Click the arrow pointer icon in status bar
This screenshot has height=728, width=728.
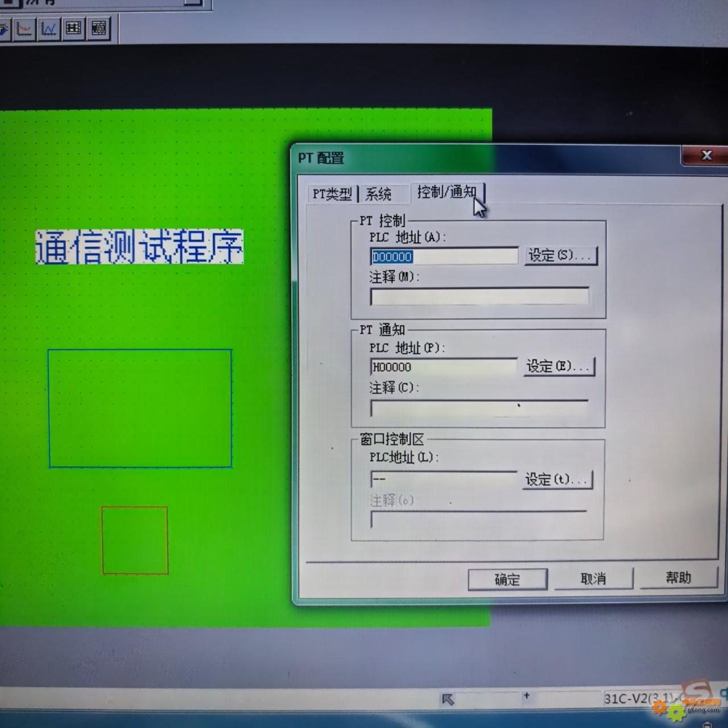click(448, 700)
